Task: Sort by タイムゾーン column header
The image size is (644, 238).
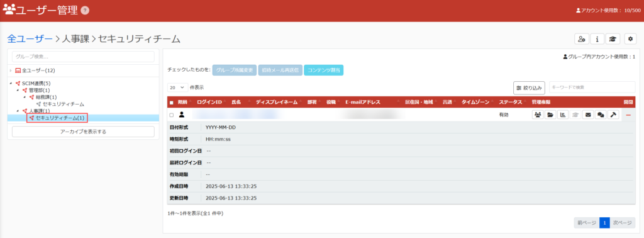Action: point(475,103)
